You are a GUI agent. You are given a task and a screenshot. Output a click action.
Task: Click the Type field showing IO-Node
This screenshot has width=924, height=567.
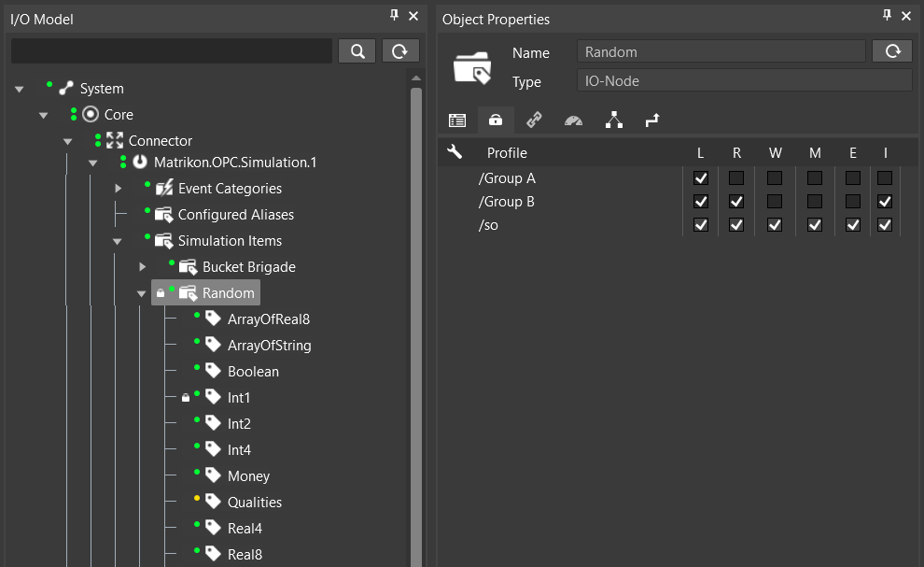pos(744,80)
